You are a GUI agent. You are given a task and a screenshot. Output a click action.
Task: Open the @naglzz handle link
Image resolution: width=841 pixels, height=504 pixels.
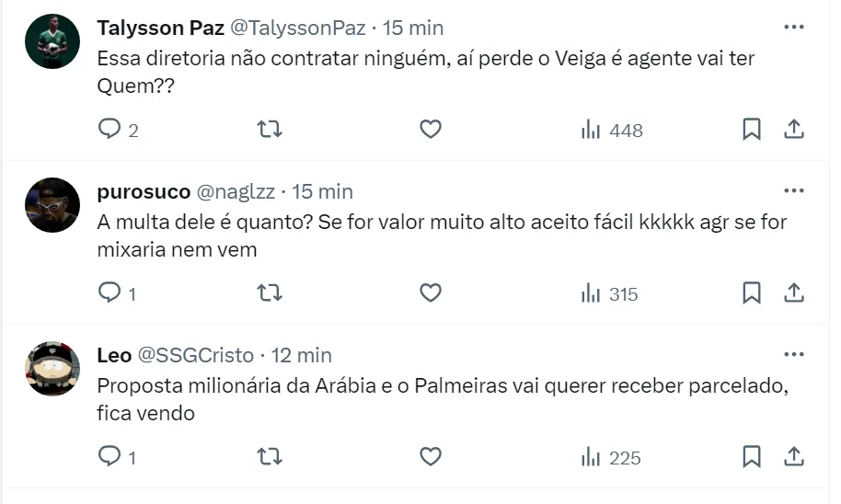point(237,191)
